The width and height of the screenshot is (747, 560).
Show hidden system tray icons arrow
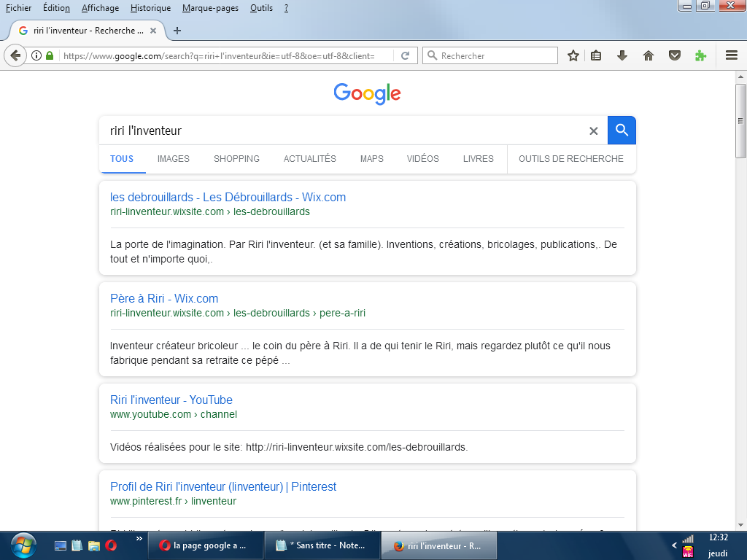click(x=674, y=545)
